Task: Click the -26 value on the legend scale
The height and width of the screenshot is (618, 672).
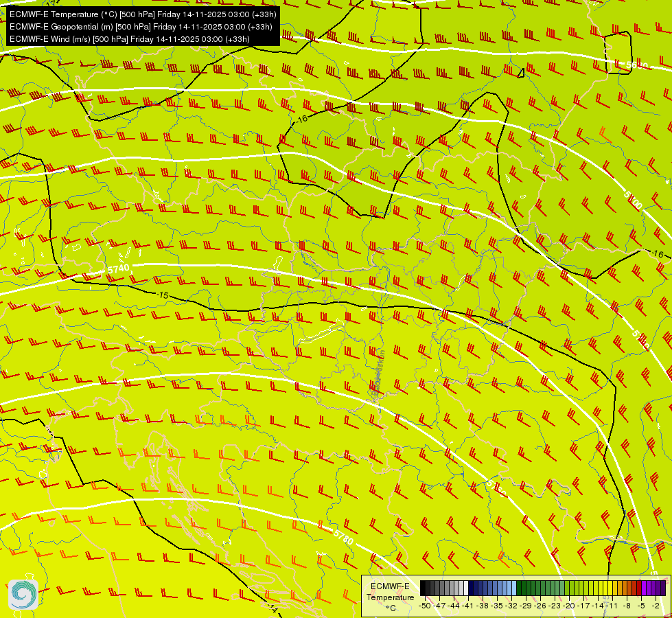Action: pyautogui.click(x=540, y=606)
